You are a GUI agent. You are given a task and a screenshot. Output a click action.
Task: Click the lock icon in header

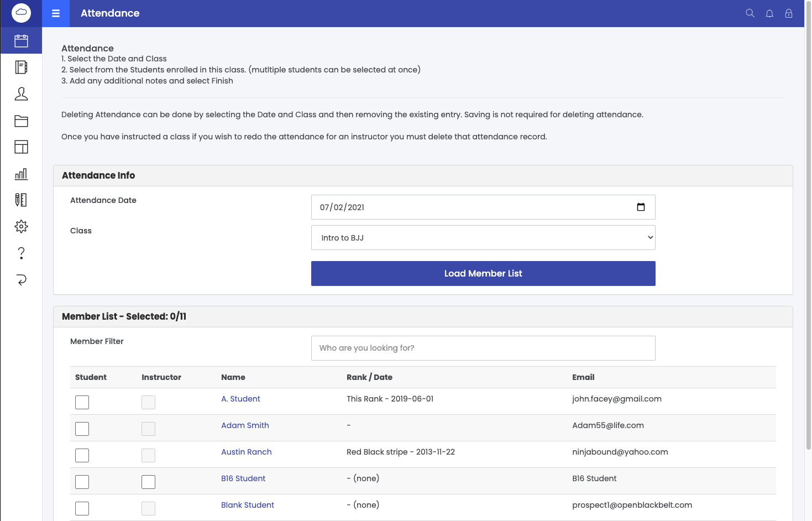point(789,13)
